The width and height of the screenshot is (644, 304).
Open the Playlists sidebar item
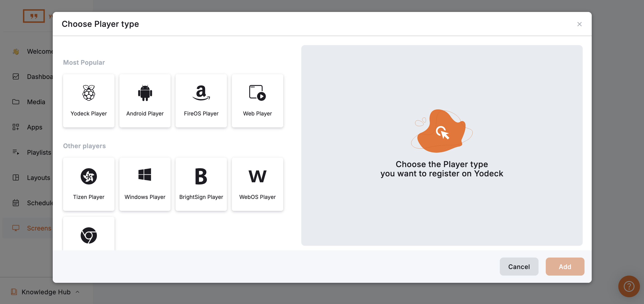(x=39, y=152)
